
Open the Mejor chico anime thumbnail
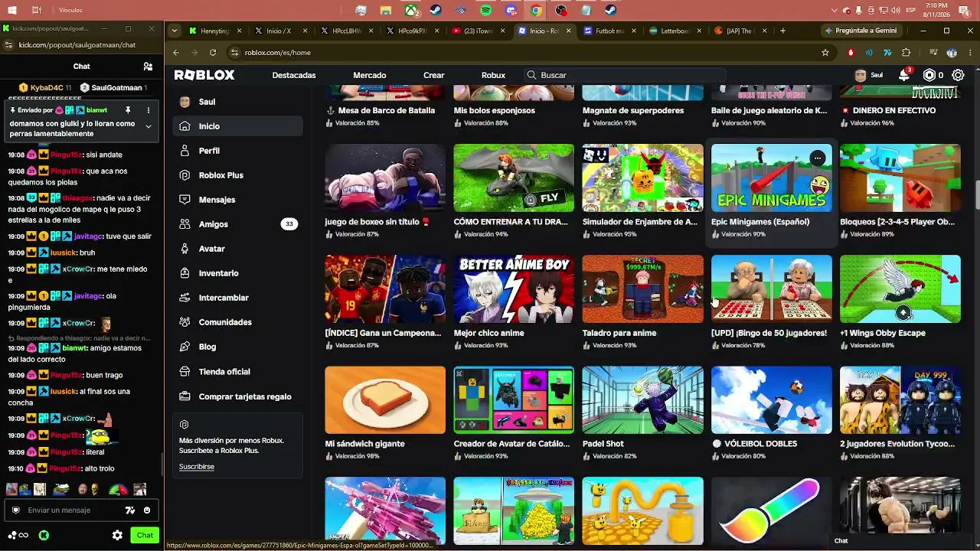[x=514, y=289]
